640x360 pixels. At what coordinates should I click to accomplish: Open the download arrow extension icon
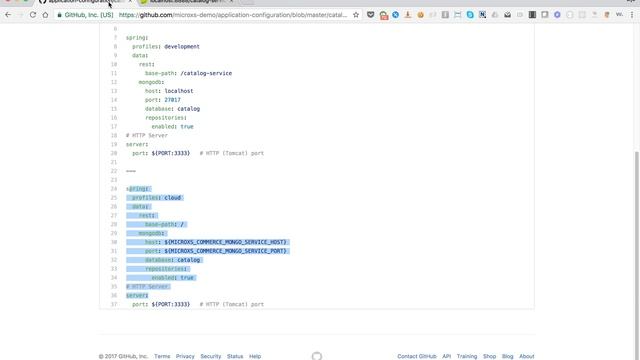coord(408,15)
